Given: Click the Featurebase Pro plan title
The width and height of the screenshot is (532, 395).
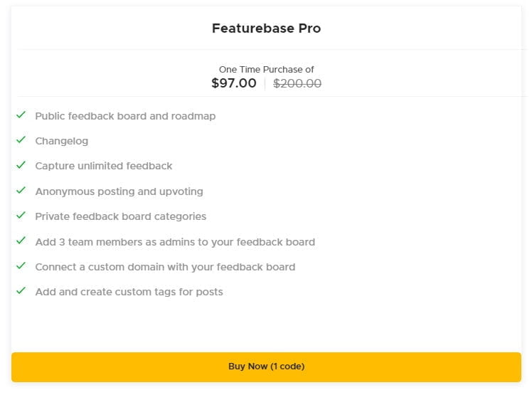Looking at the screenshot, I should pyautogui.click(x=266, y=28).
